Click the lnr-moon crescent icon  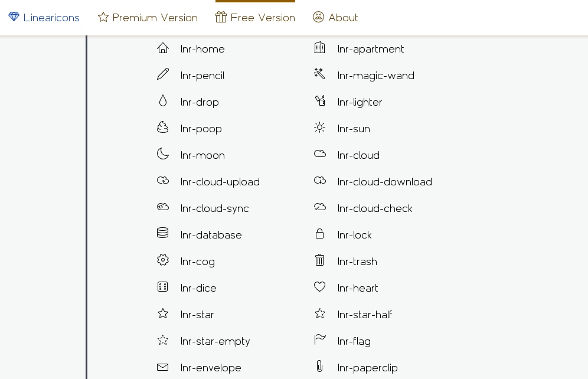163,153
